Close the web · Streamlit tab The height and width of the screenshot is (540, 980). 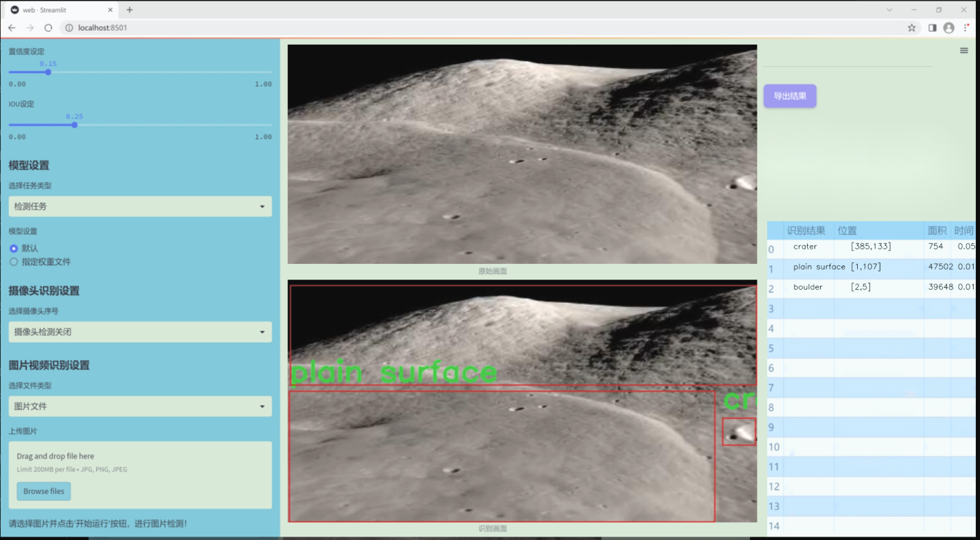click(x=109, y=10)
